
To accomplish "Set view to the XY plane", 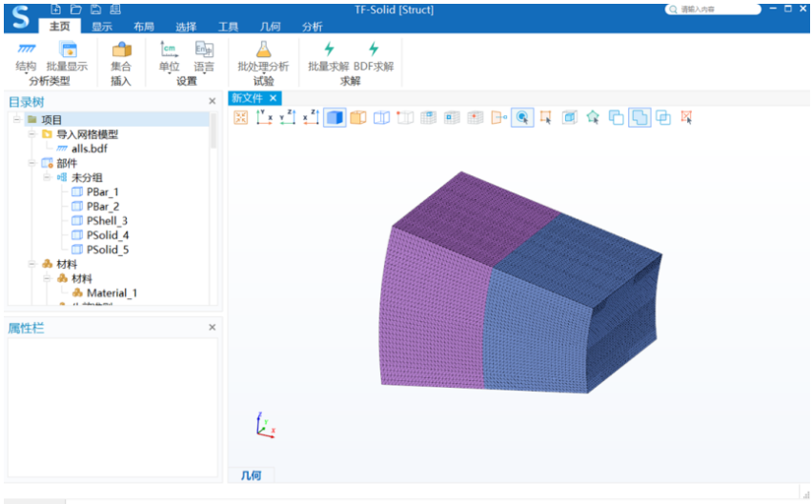I will (x=264, y=117).
